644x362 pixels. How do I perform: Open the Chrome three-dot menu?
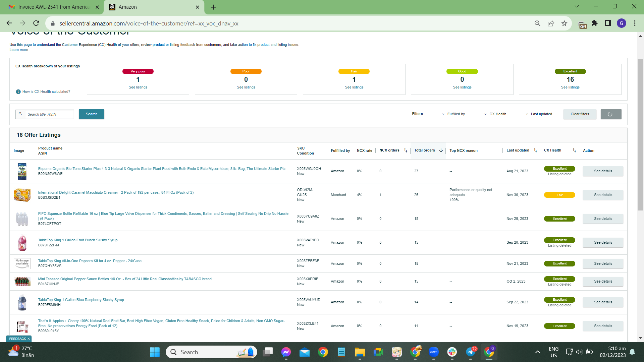click(x=635, y=23)
